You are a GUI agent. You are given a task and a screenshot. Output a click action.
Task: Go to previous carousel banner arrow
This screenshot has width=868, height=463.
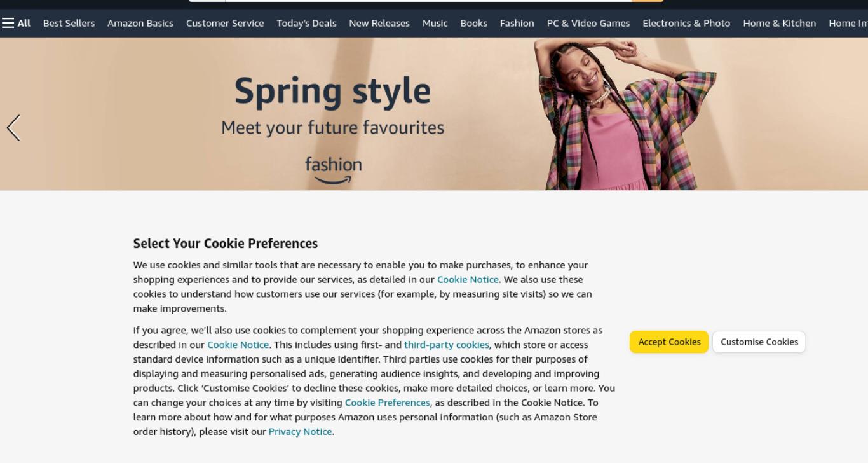point(13,128)
